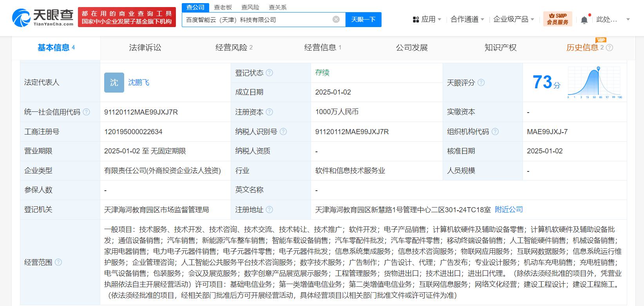Open legal representative 沈鹏飞 link
644x306 pixels.
(139, 82)
